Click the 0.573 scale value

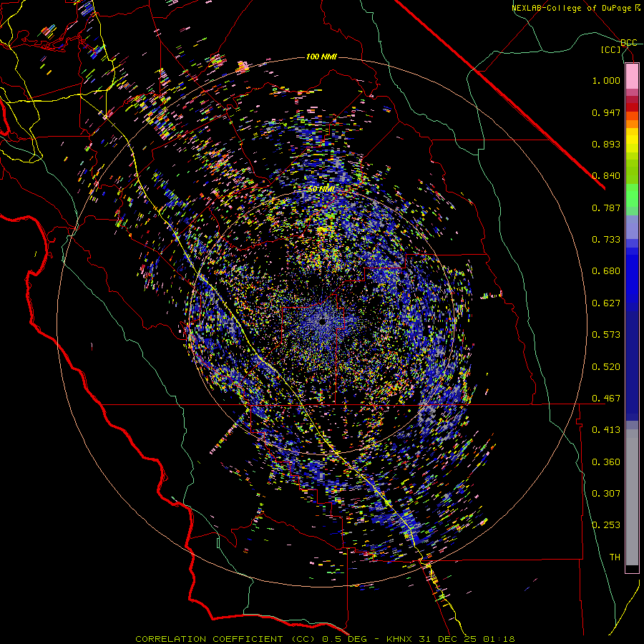click(606, 335)
